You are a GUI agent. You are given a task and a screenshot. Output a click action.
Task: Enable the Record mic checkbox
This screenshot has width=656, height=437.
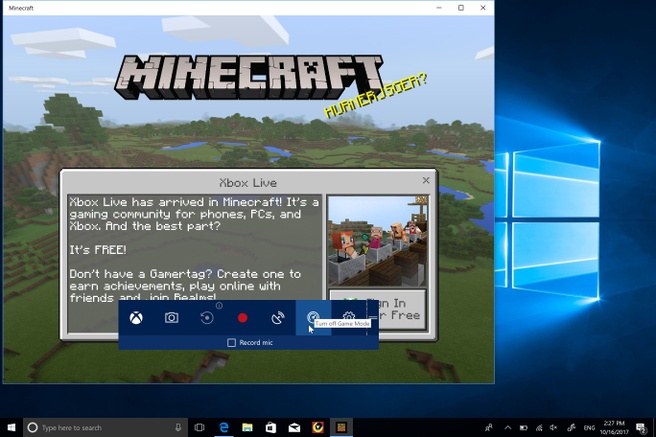tap(231, 342)
